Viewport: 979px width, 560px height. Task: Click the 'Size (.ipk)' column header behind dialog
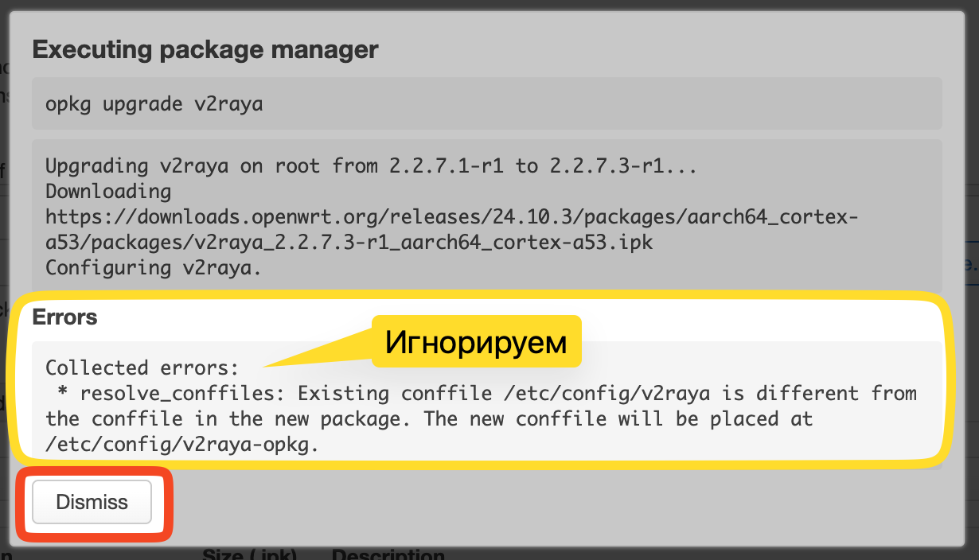[x=250, y=554]
